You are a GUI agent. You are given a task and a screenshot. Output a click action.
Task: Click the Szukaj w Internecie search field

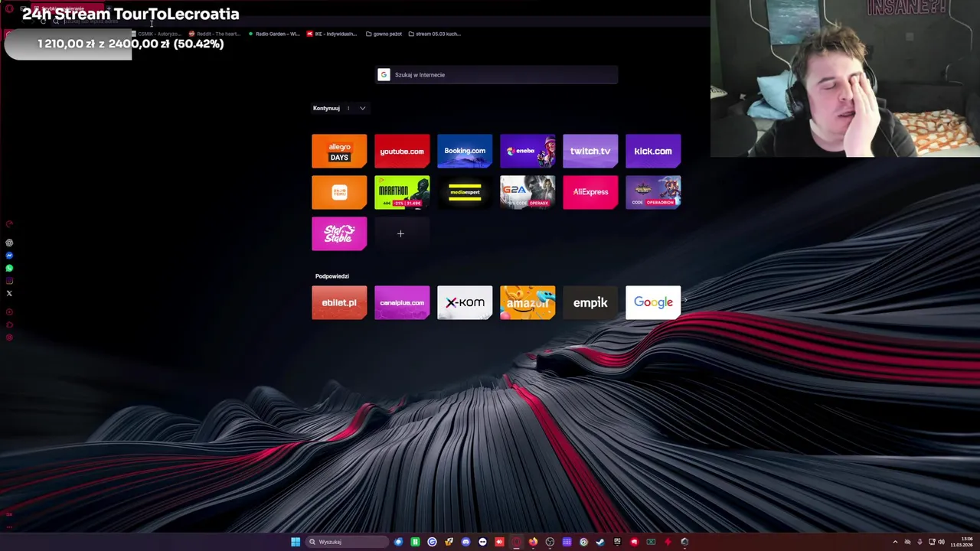coord(497,74)
